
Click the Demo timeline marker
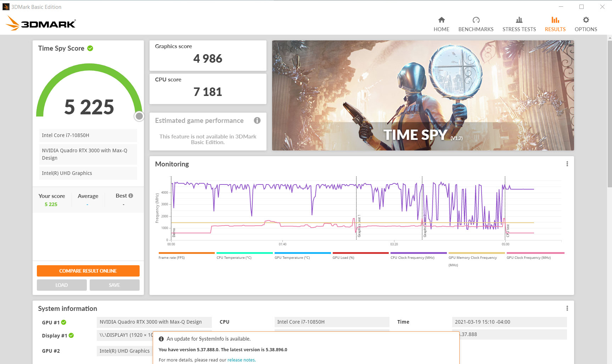[x=174, y=233]
